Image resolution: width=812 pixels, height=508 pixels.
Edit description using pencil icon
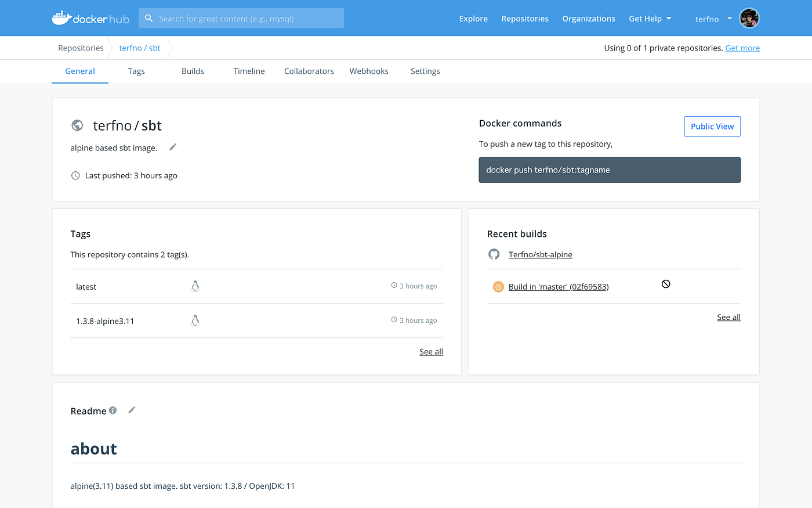click(x=173, y=147)
